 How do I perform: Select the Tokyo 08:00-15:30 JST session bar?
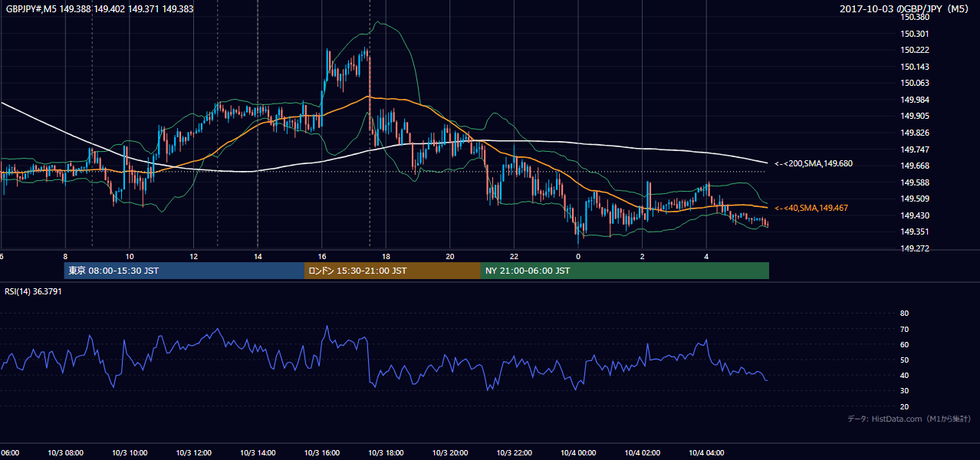(184, 271)
